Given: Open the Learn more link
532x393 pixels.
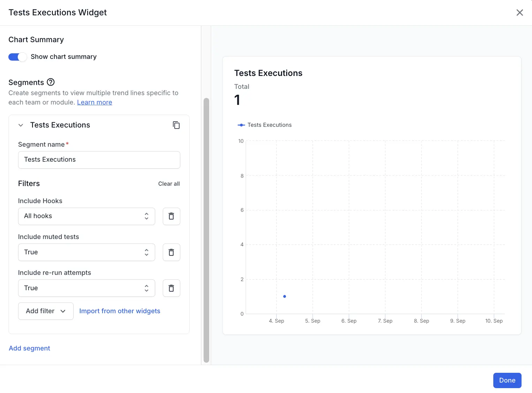Looking at the screenshot, I should 94,102.
